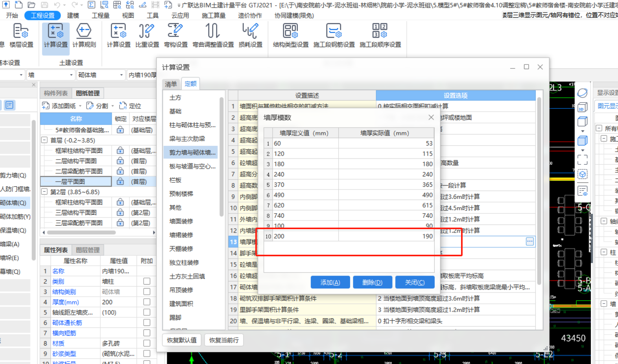Screen dimensions: 618x364
Task: Switch to 3D view cube icon
Action: [583, 107]
